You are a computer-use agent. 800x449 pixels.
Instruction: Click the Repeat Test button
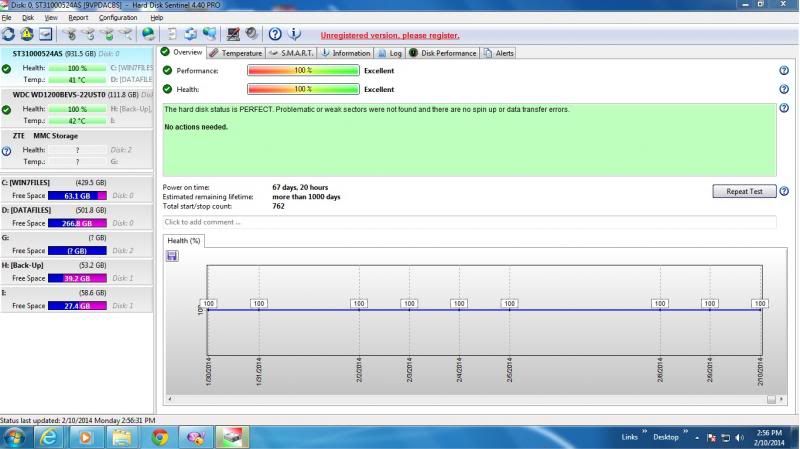(x=744, y=191)
